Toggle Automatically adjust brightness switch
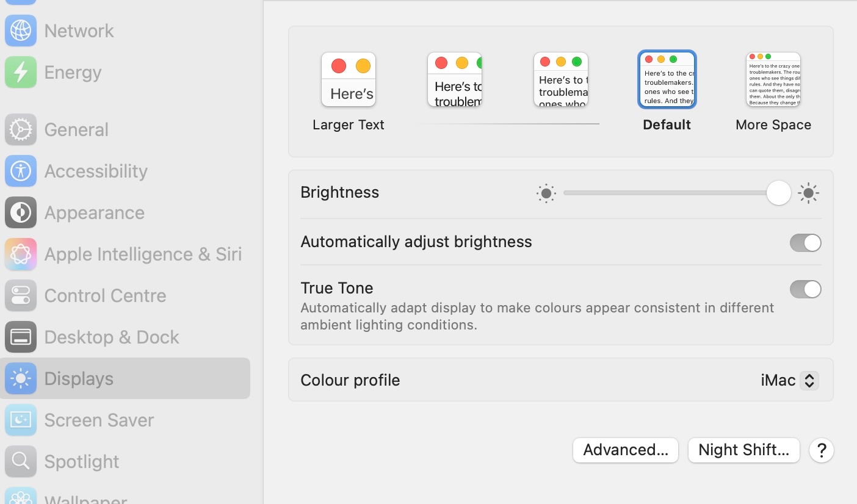The image size is (857, 504). tap(805, 243)
